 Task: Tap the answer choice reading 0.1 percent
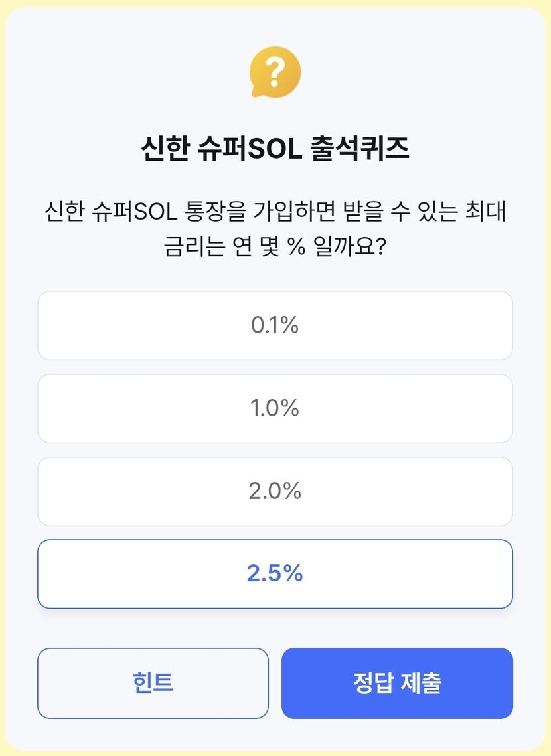pos(275,326)
